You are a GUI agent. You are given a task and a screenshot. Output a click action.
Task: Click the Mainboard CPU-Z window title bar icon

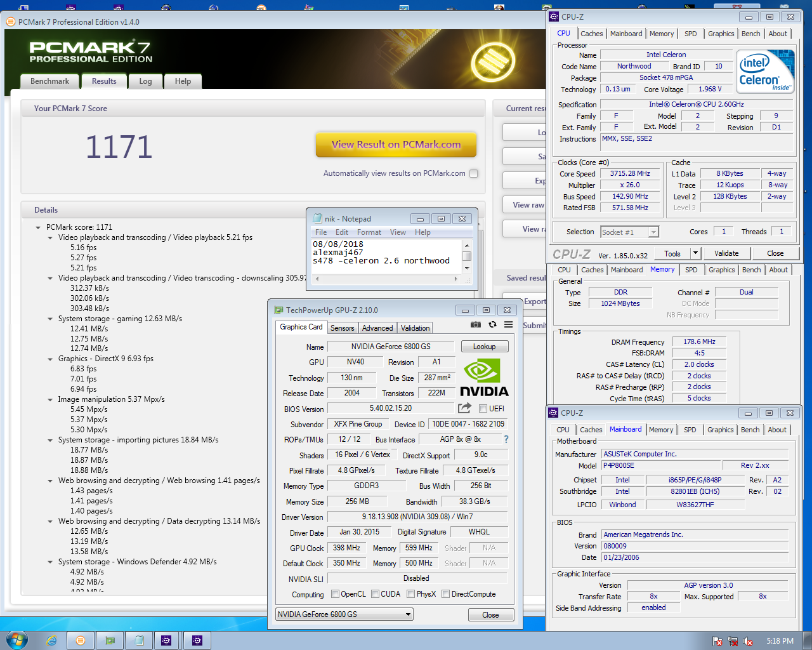point(553,413)
